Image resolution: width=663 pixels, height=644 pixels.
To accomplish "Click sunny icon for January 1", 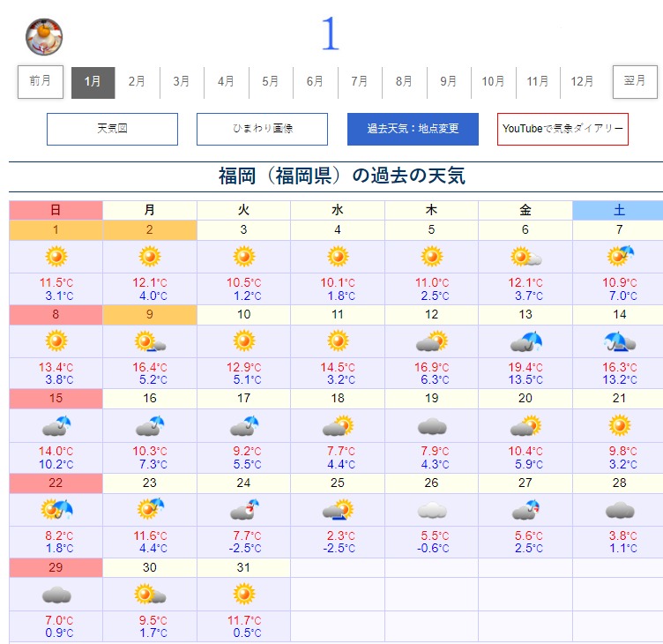I will tap(56, 257).
